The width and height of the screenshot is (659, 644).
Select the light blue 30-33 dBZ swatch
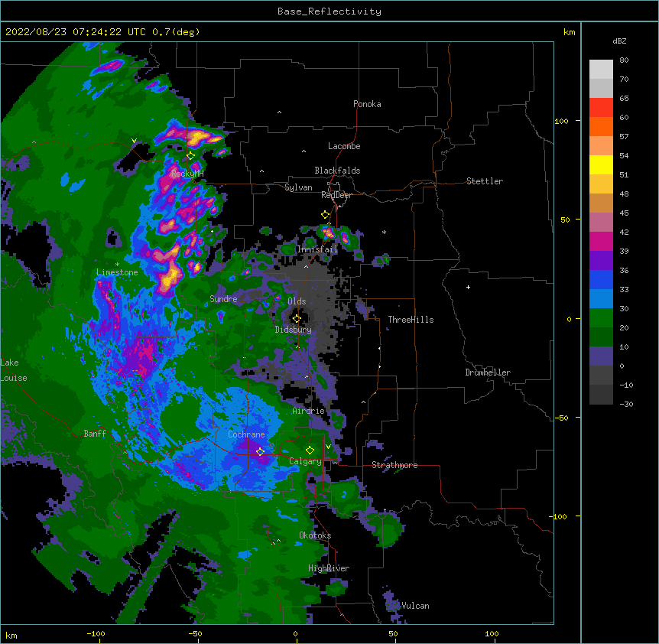click(601, 298)
